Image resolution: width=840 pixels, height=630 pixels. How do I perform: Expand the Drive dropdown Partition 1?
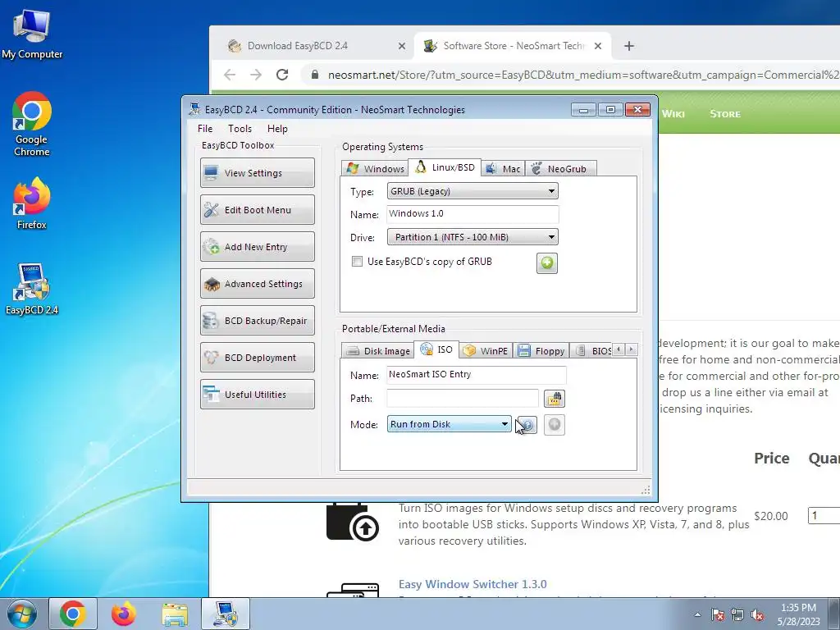click(472, 237)
